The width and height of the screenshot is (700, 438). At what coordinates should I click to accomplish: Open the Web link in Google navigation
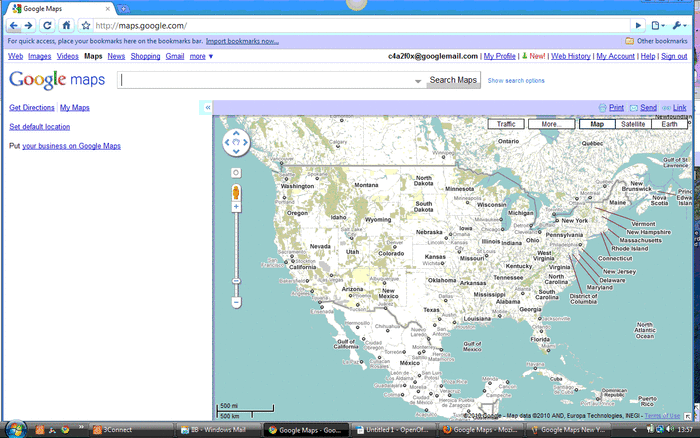pos(16,56)
